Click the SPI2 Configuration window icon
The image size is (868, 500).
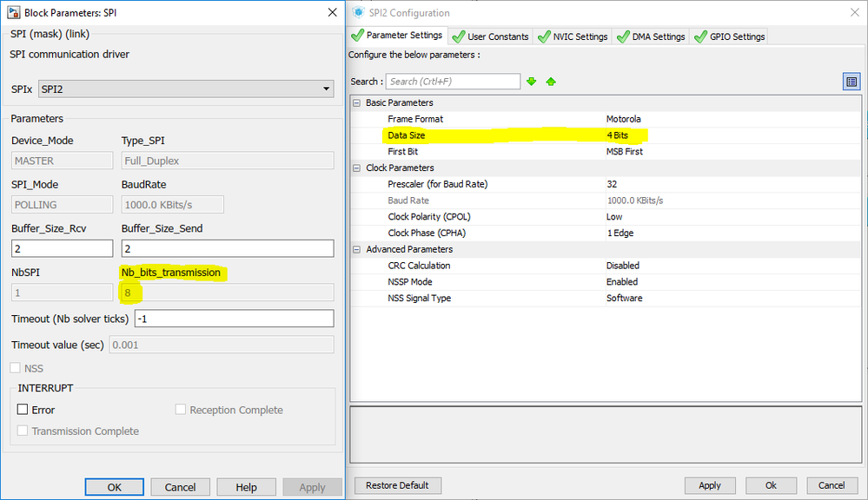coord(358,12)
